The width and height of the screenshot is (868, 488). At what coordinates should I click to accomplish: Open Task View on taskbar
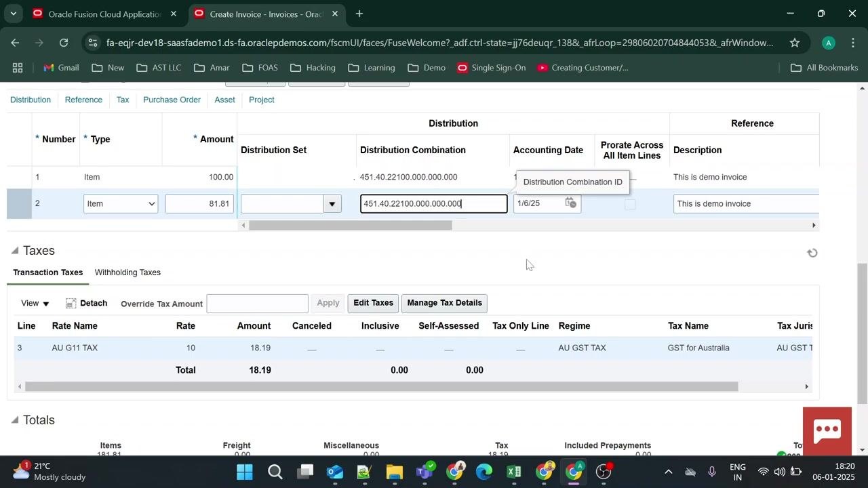pos(305,472)
